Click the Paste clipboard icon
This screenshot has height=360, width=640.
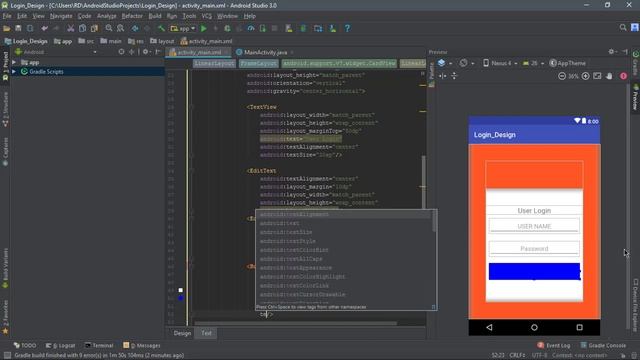point(94,28)
